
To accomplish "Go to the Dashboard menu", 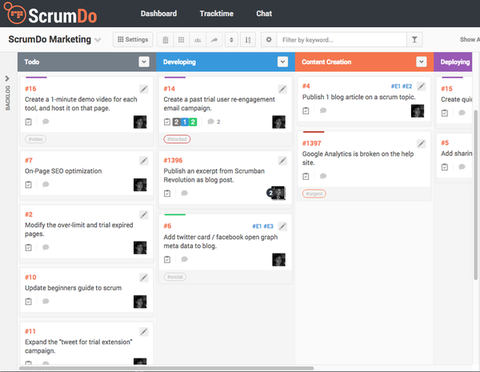I will pos(159,14).
